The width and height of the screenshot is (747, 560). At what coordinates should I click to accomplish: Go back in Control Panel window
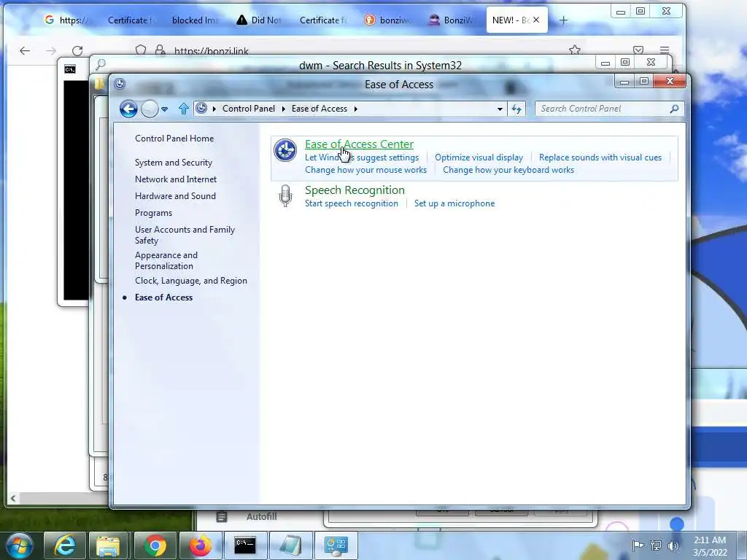(x=128, y=109)
